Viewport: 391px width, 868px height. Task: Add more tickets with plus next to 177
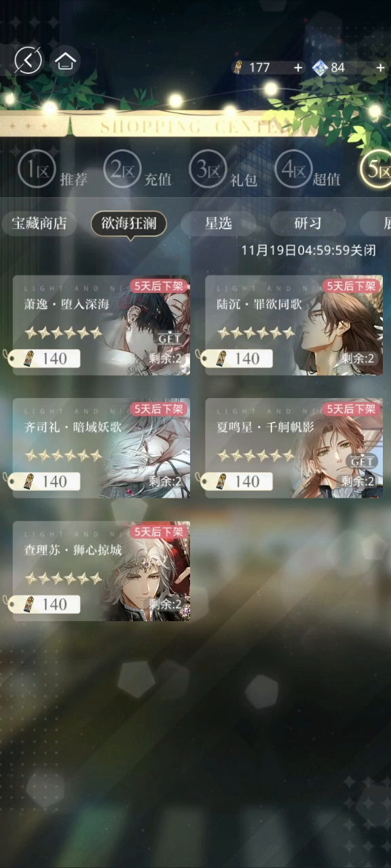point(298,68)
